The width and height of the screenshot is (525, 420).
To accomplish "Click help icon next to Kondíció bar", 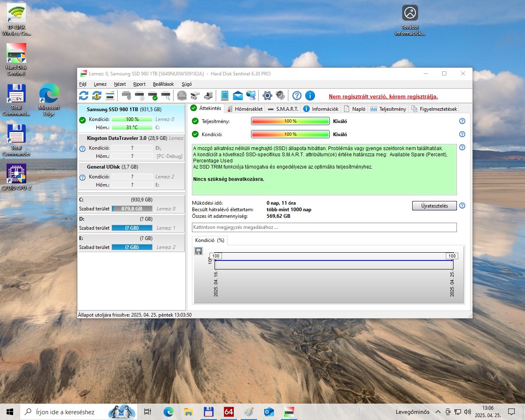I will pos(462,134).
